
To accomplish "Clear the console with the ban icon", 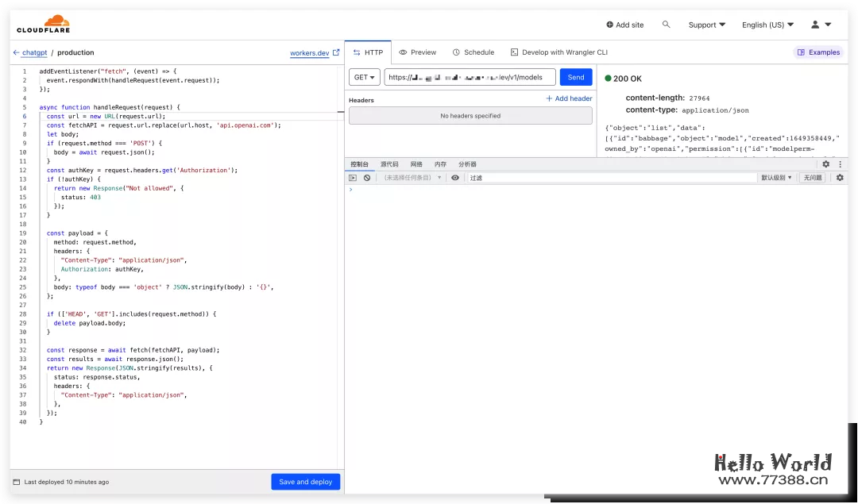I will [x=365, y=176].
